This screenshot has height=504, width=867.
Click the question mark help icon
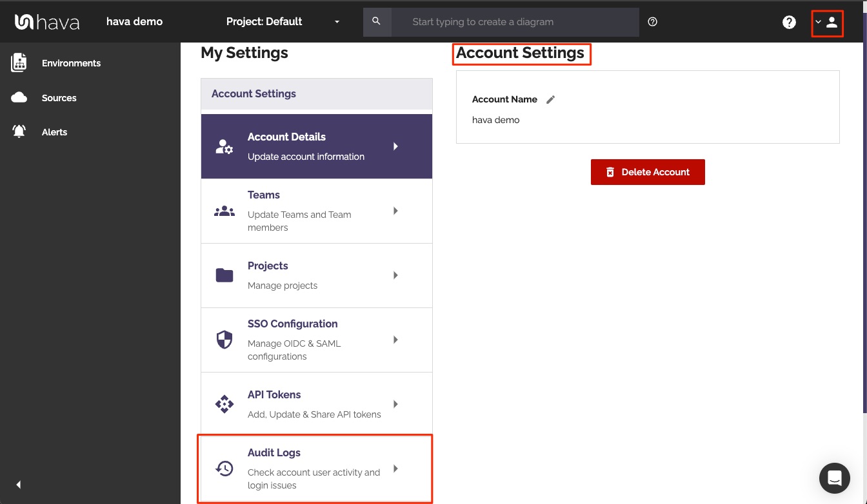coord(789,22)
